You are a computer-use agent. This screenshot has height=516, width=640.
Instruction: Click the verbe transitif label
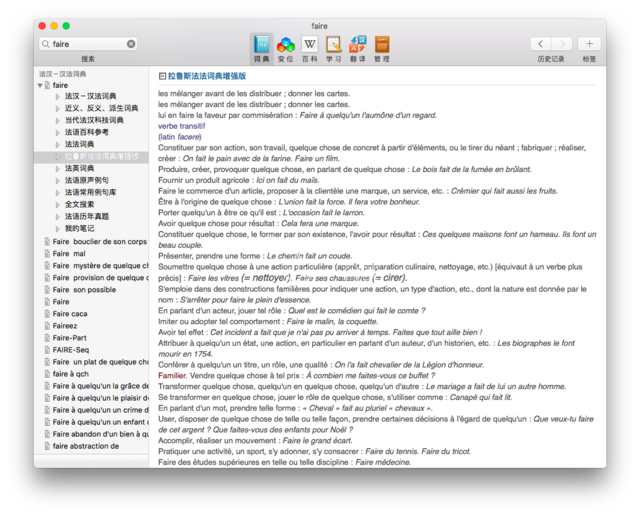click(182, 126)
